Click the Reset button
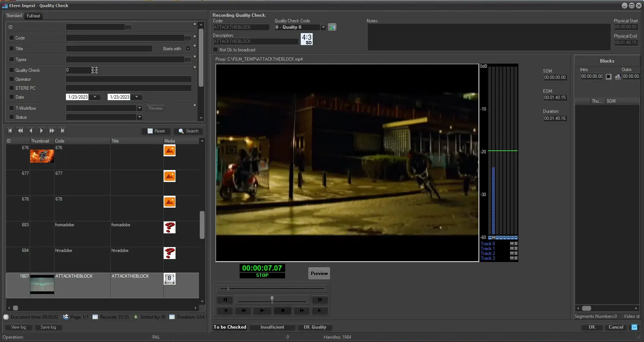Viewport: 644px width, 342px height. coord(156,131)
